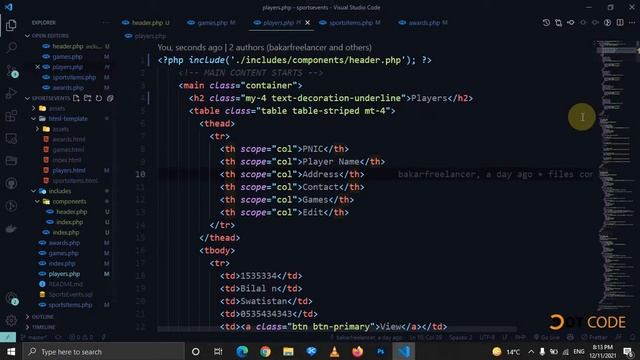Screen dimensions: 640x360
Task: Open the Run and Debug view
Action: pos(11,93)
